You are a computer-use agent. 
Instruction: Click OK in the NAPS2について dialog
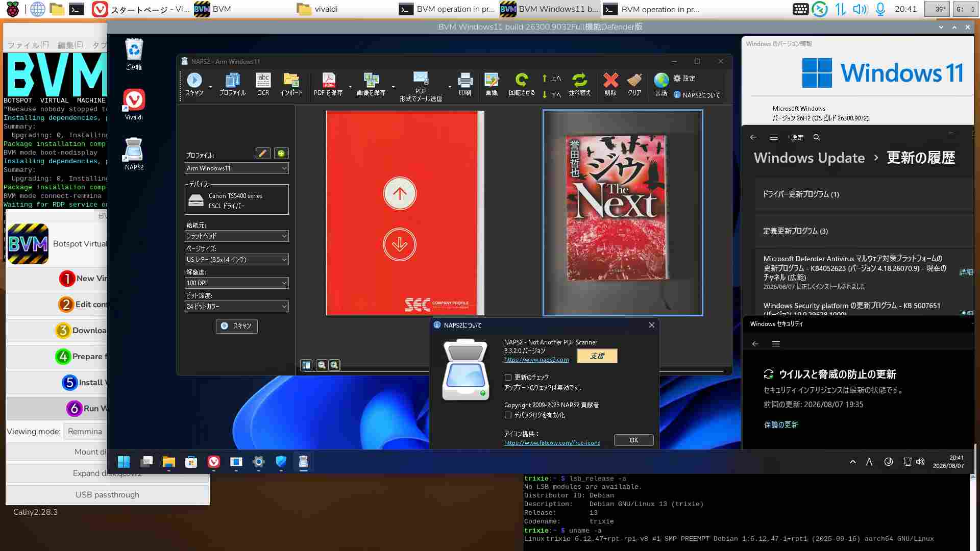click(634, 440)
